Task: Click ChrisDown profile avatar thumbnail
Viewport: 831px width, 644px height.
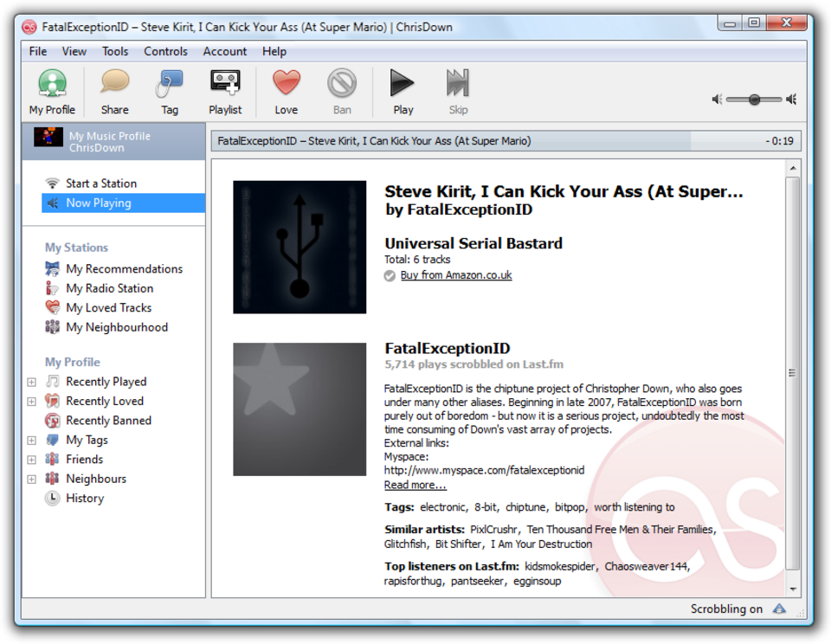Action: [48, 137]
